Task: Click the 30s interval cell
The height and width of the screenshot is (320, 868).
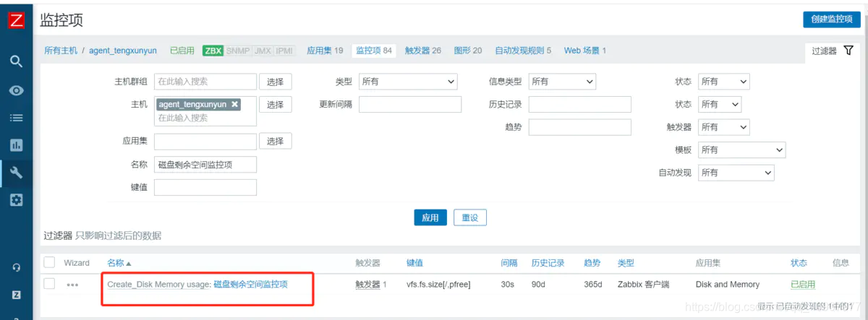Action: tap(508, 285)
